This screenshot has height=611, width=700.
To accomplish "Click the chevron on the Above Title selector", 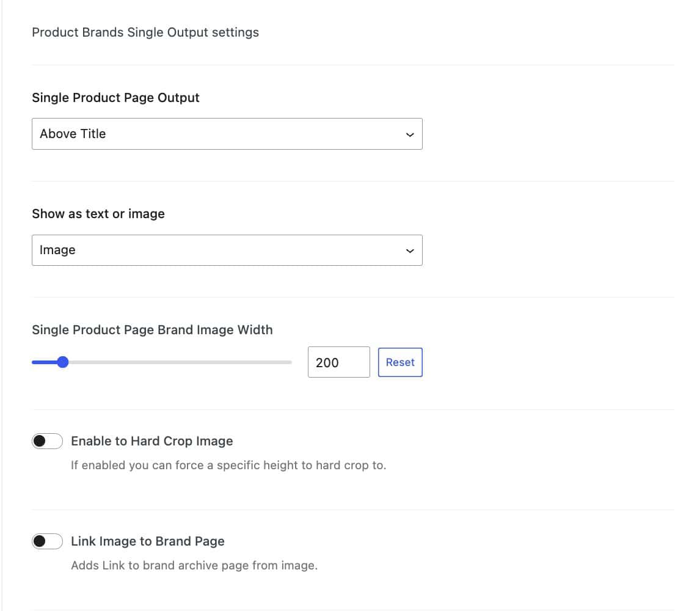I will pyautogui.click(x=410, y=133).
